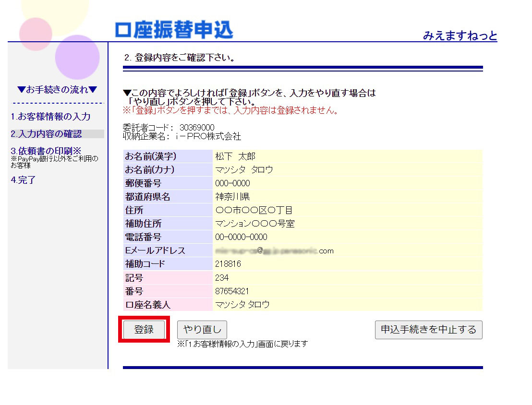Open the みえますねっと link in header

459,36
